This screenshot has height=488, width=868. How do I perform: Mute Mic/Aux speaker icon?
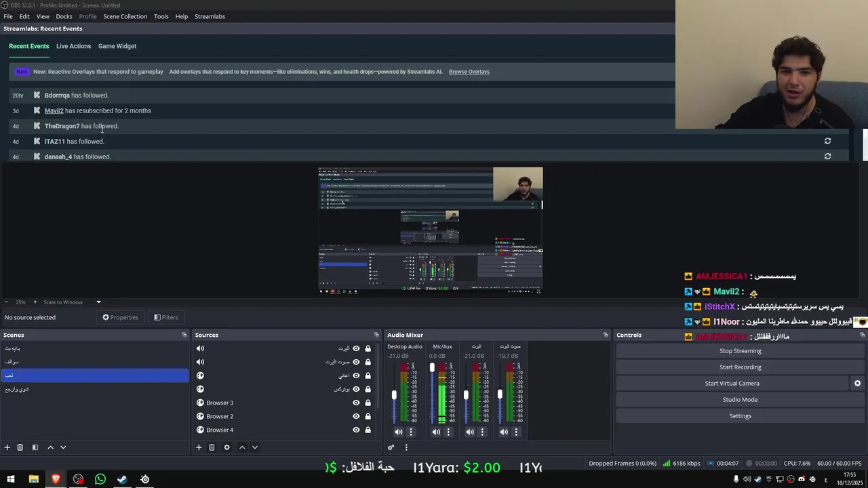point(436,432)
